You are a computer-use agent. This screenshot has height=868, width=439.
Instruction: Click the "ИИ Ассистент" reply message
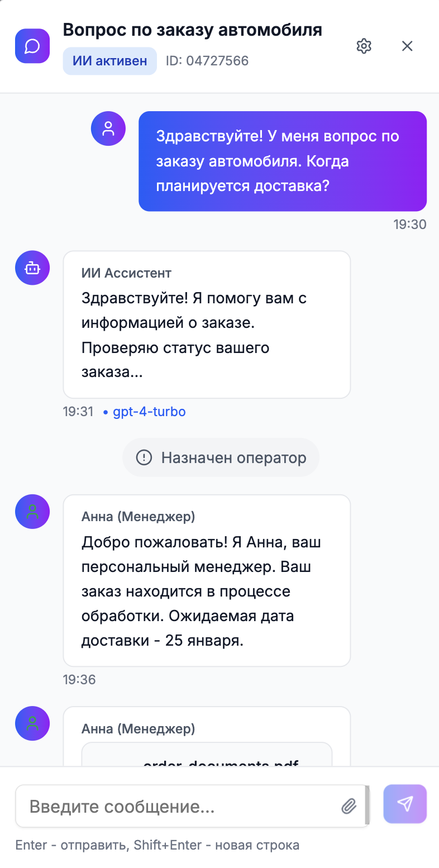coord(207,324)
